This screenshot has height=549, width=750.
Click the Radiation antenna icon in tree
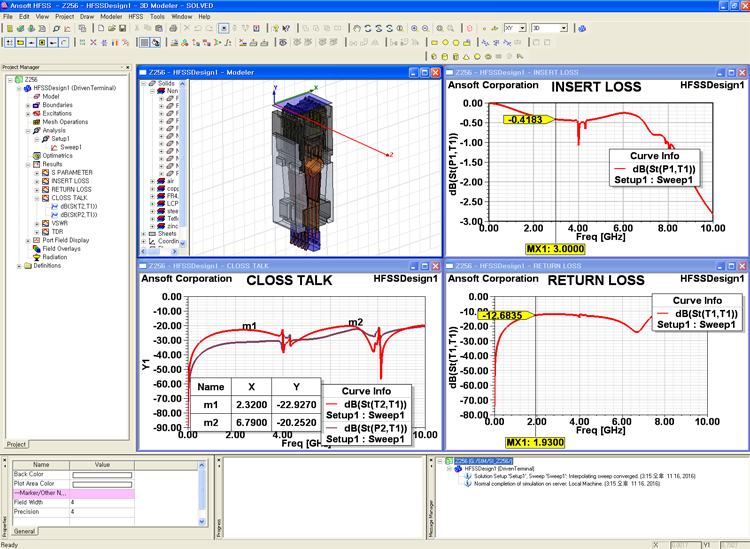(x=36, y=257)
